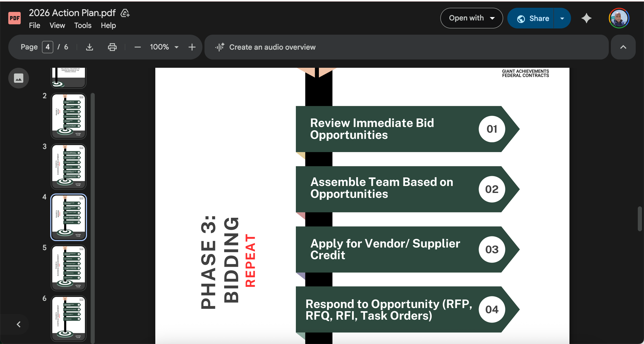The width and height of the screenshot is (644, 344).
Task: Click the add-to-Drive icon beside filename
Action: pyautogui.click(x=125, y=13)
